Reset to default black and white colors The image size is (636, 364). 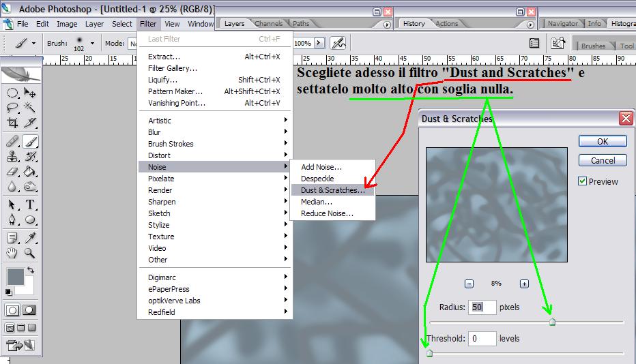(x=8, y=292)
